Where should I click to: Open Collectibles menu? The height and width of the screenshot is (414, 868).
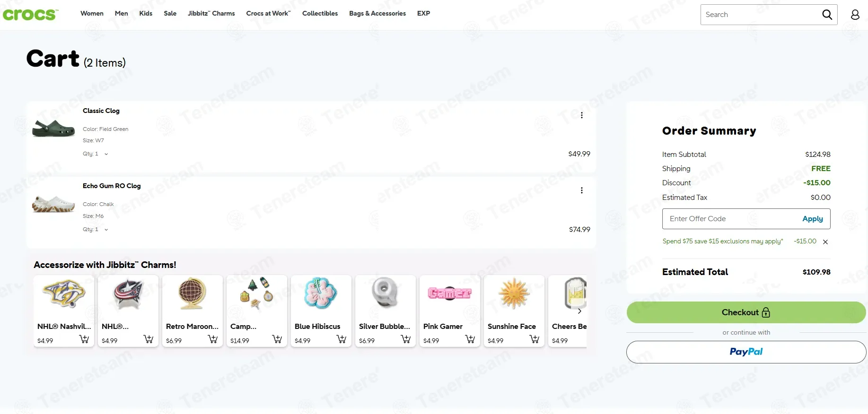point(320,13)
